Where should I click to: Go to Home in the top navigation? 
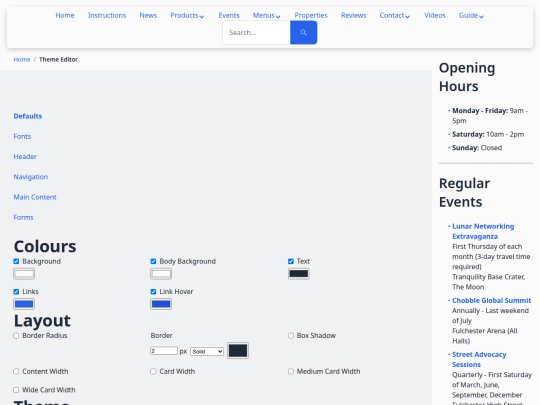click(x=65, y=15)
